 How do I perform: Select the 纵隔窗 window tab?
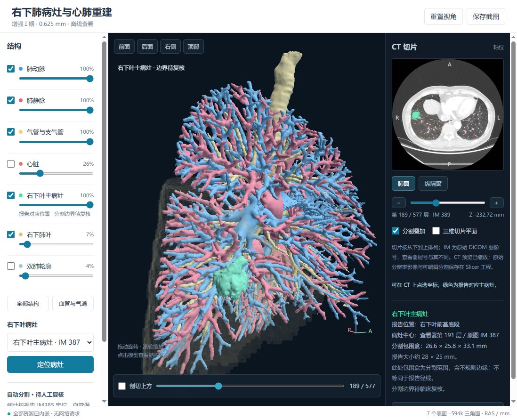pyautogui.click(x=433, y=184)
